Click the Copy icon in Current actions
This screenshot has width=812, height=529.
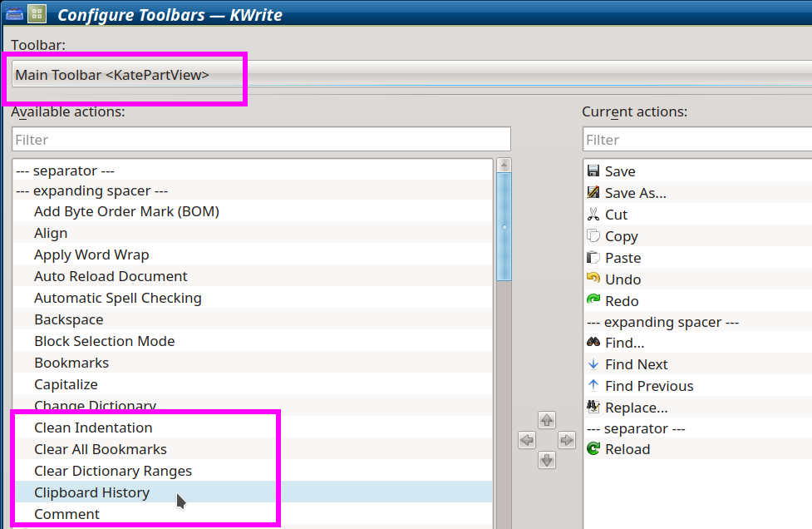click(593, 235)
